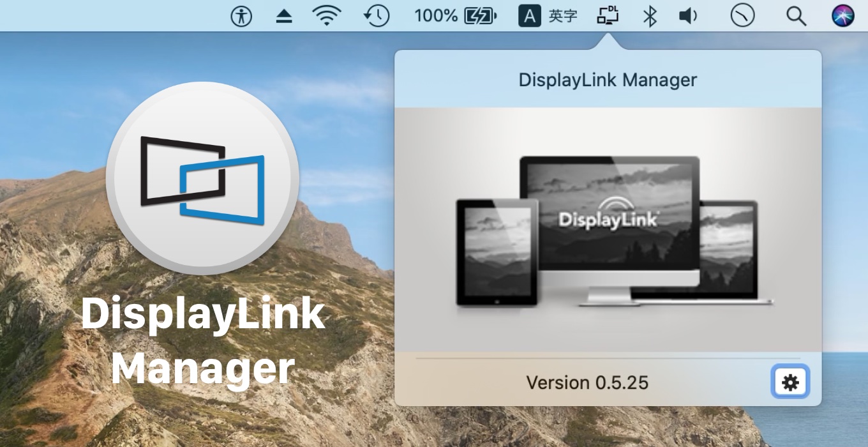Click the "Version 0.5.25" text

587,383
